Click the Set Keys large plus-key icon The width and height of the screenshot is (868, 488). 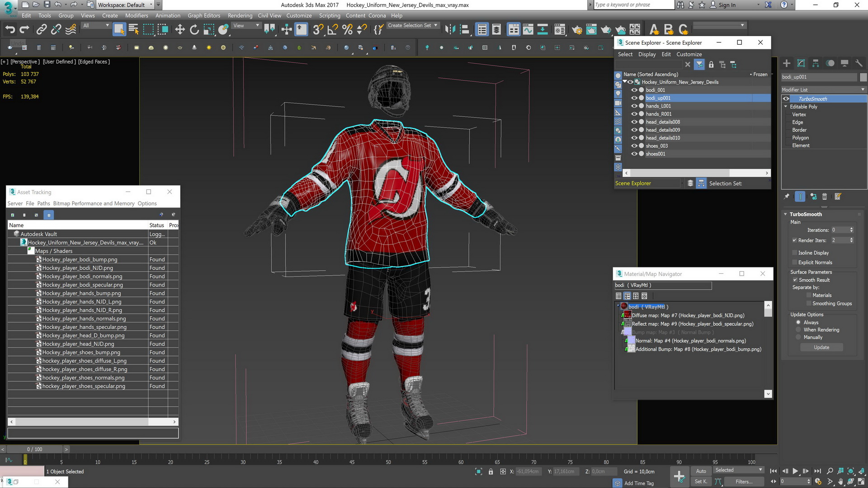coord(679,476)
